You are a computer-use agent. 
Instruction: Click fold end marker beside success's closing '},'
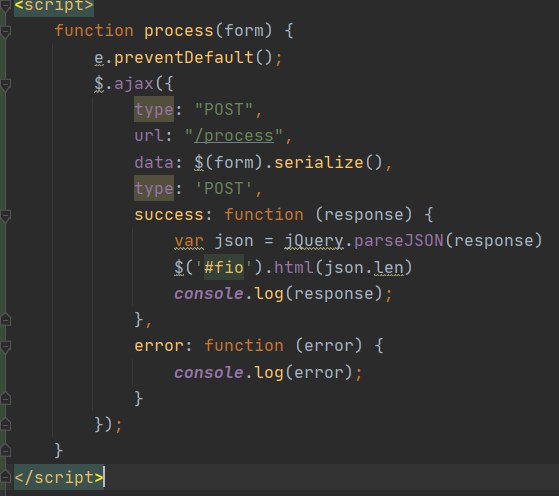click(x=5, y=319)
